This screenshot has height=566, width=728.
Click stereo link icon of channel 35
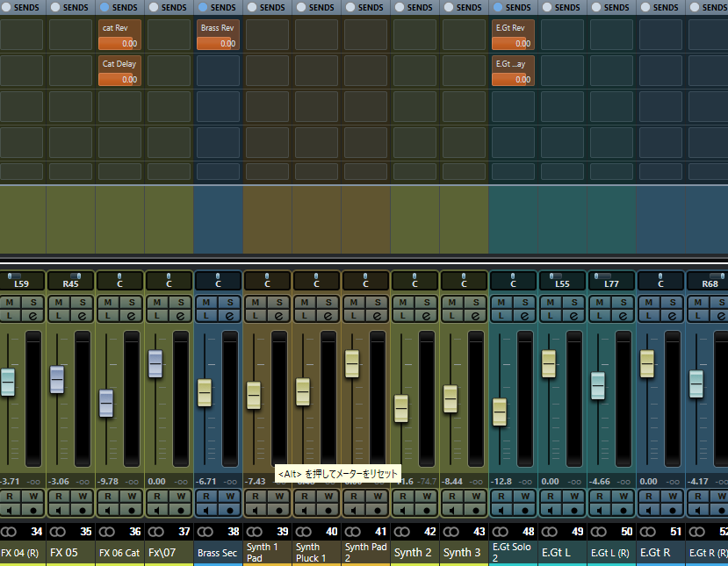[58, 532]
